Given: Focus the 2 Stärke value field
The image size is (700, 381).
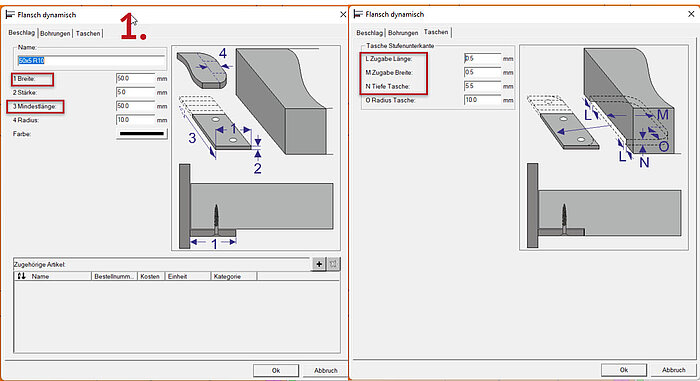Looking at the screenshot, I should coord(135,92).
